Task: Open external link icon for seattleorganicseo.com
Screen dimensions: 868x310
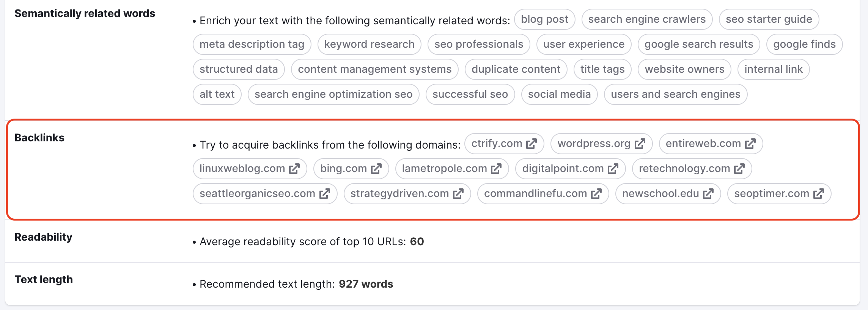Action: tap(325, 194)
